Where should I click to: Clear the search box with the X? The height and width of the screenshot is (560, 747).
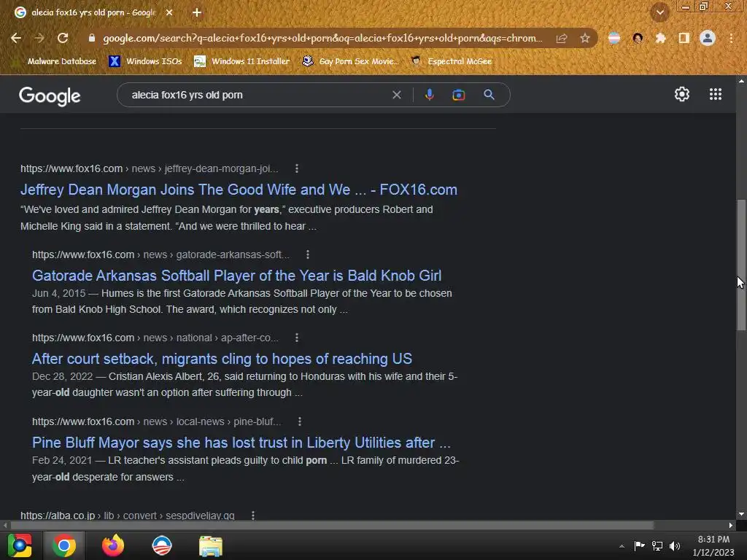tap(396, 95)
